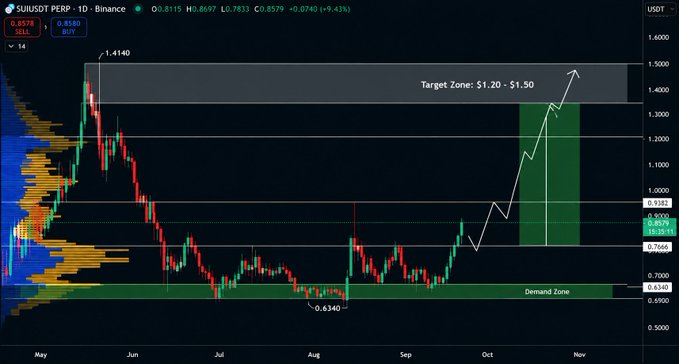679x364 pixels.
Task: Click the 1.3000 price scale label
Action: point(658,114)
